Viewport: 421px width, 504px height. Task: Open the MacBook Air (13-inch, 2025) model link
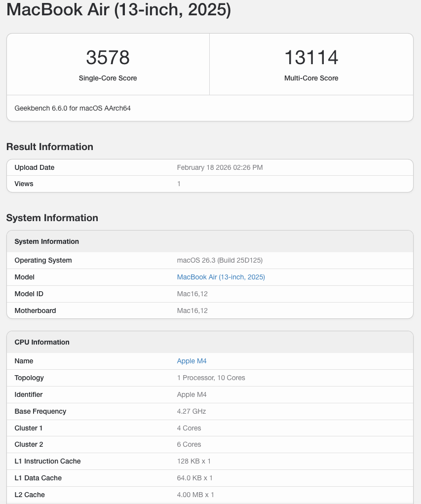(x=221, y=277)
